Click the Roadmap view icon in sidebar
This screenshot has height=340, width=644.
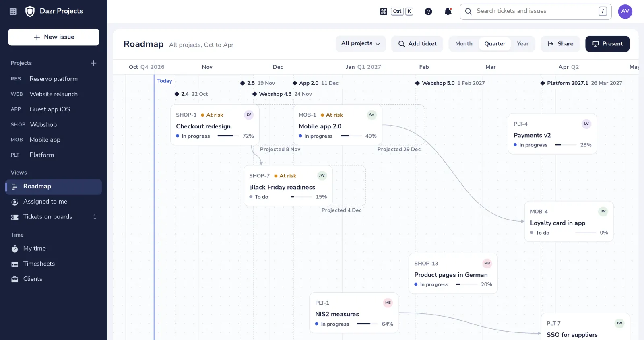14,187
